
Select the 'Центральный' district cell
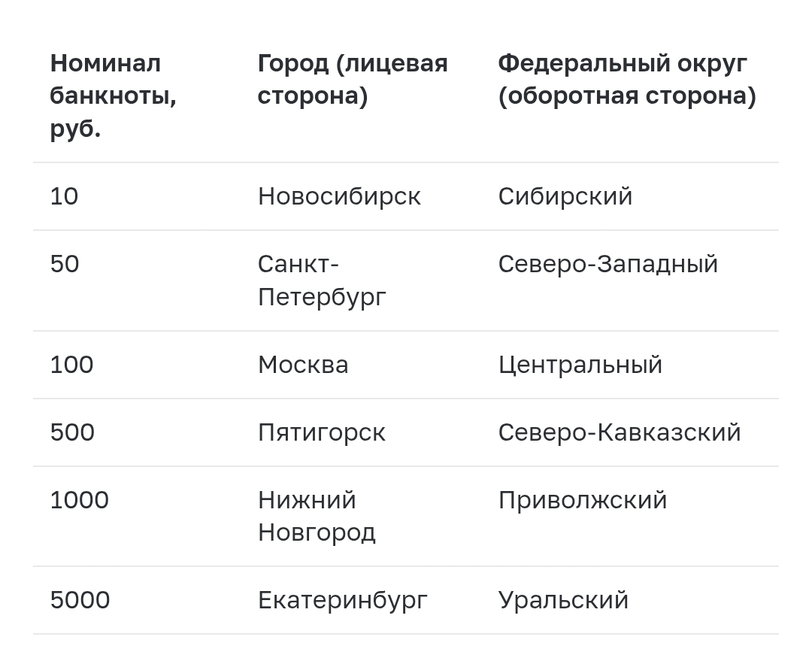tap(580, 365)
